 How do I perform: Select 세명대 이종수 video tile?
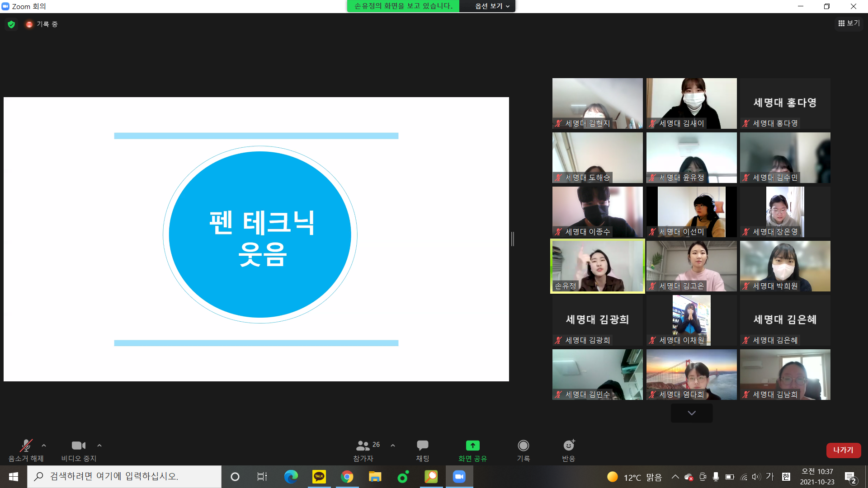(x=597, y=212)
